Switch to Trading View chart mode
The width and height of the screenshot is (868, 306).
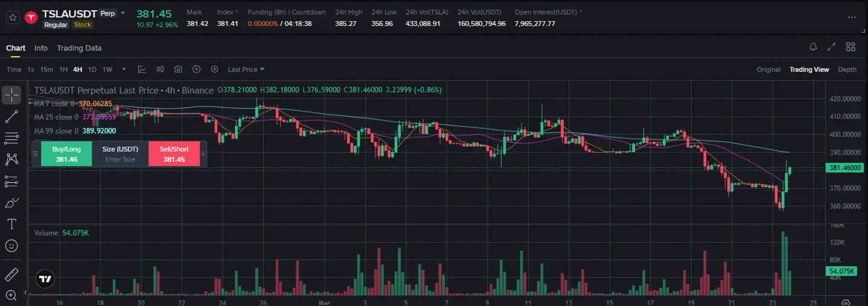coord(809,69)
